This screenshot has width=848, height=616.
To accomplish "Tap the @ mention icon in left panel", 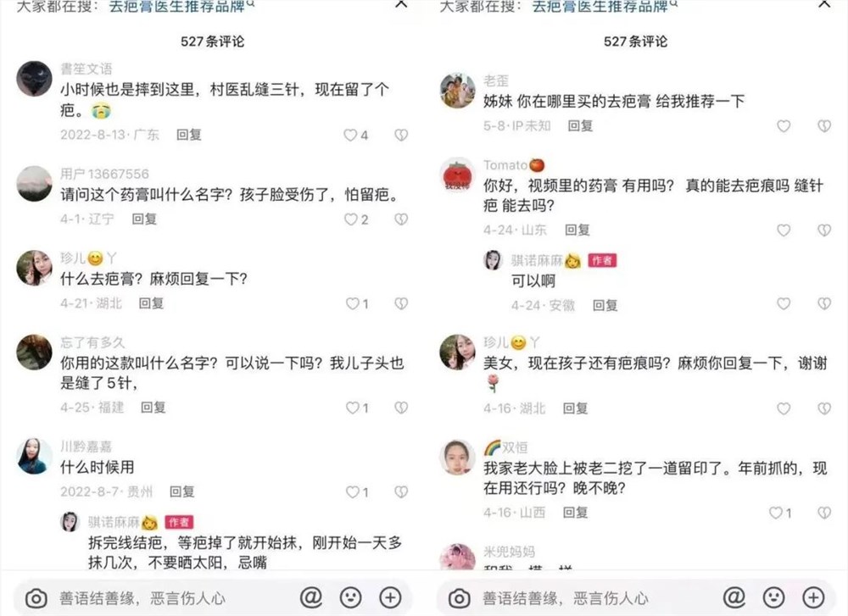I will click(x=311, y=597).
